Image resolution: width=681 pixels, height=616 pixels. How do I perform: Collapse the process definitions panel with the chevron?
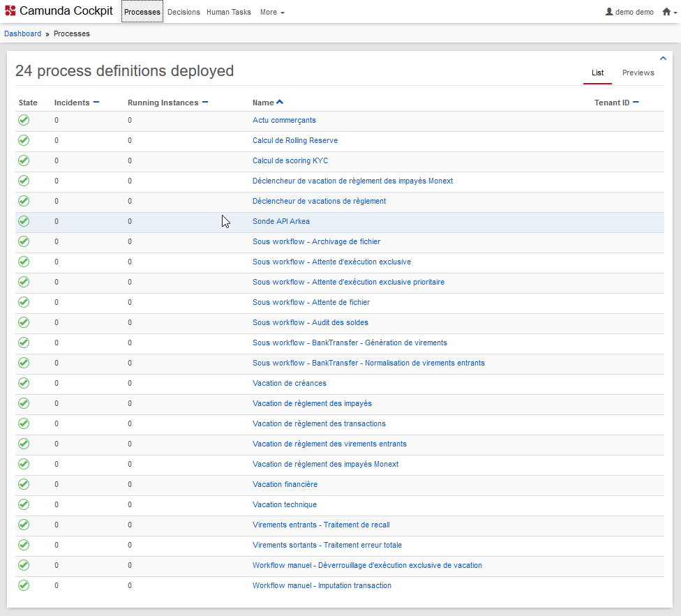click(663, 59)
